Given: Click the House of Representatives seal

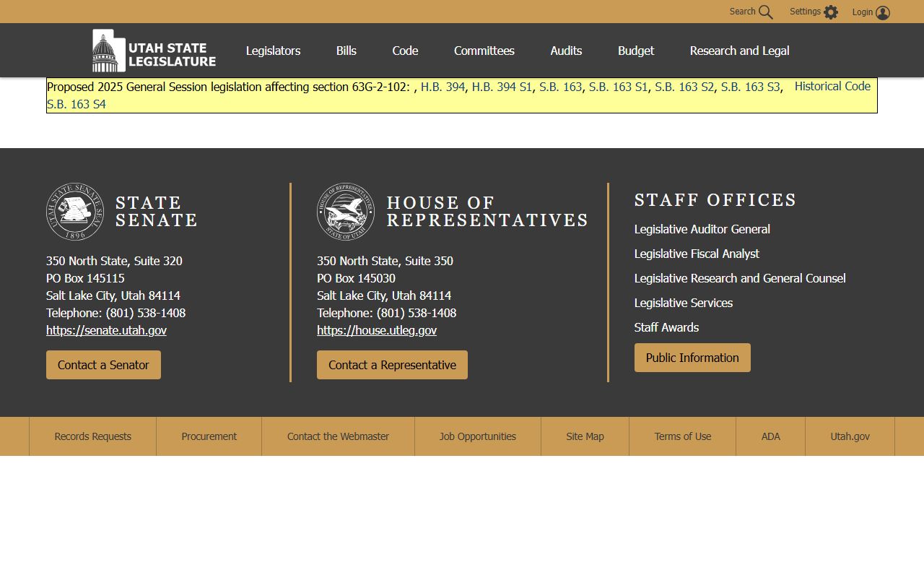Looking at the screenshot, I should 346,212.
